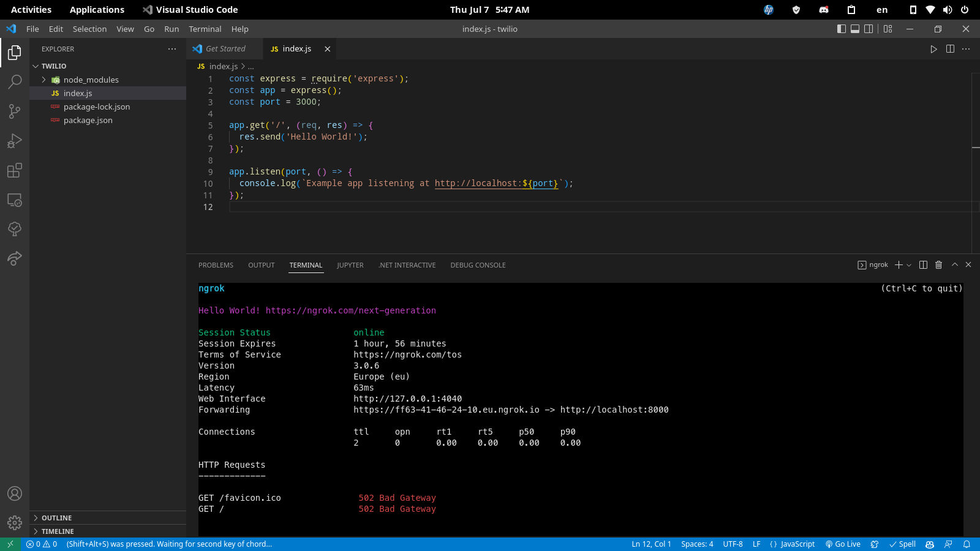Expand the node_modules folder
Image resolution: width=980 pixels, height=551 pixels.
click(x=91, y=80)
